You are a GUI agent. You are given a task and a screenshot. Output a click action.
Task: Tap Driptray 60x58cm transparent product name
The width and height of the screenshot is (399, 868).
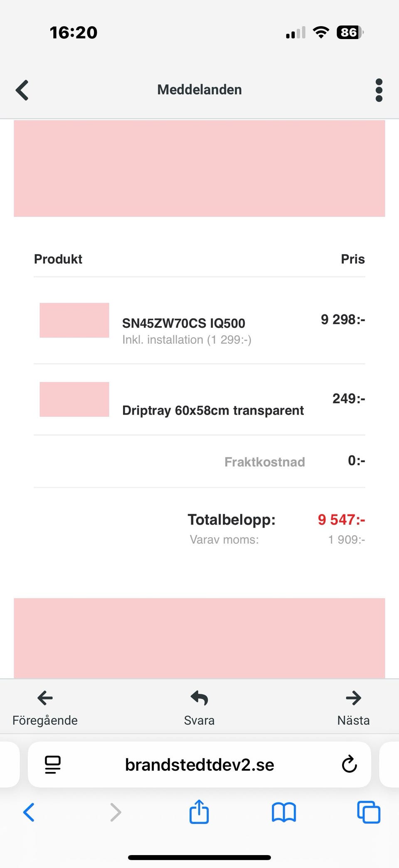(213, 411)
